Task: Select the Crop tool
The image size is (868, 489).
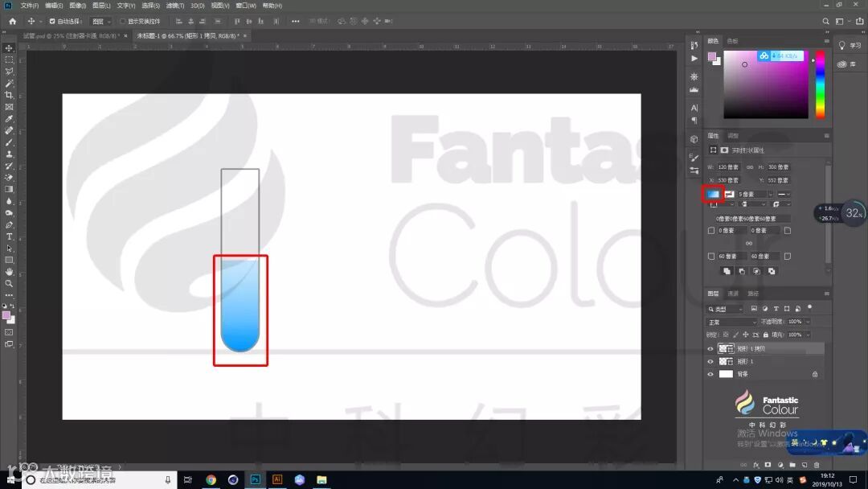Action: (9, 95)
